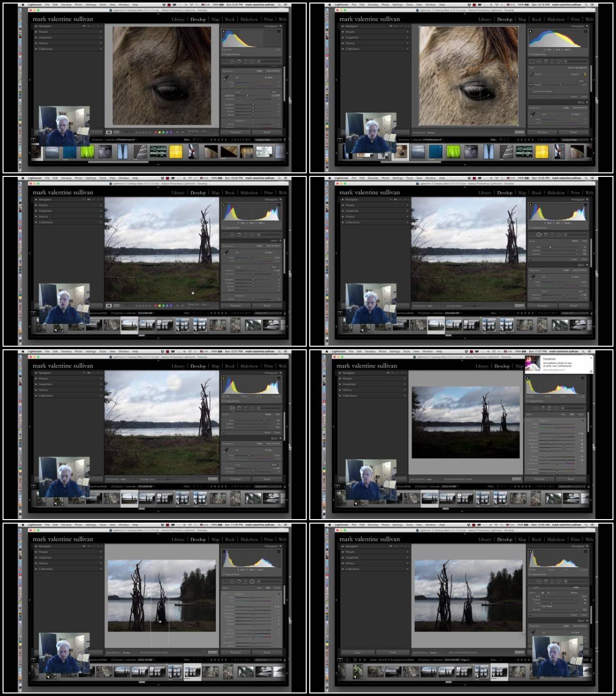Click the plus icon on Presets in dark horse-eye frame
This screenshot has width=616, height=696.
click(100, 32)
